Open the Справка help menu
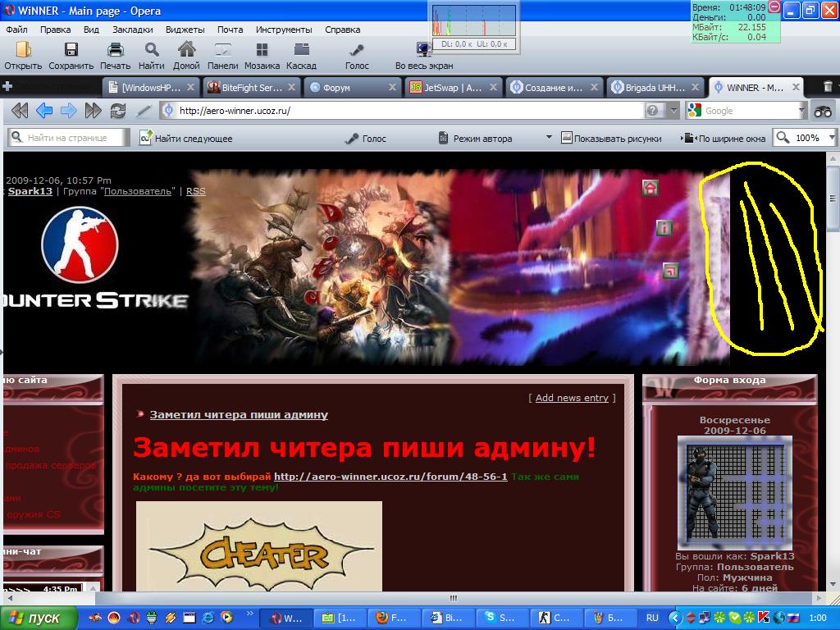 click(x=342, y=30)
